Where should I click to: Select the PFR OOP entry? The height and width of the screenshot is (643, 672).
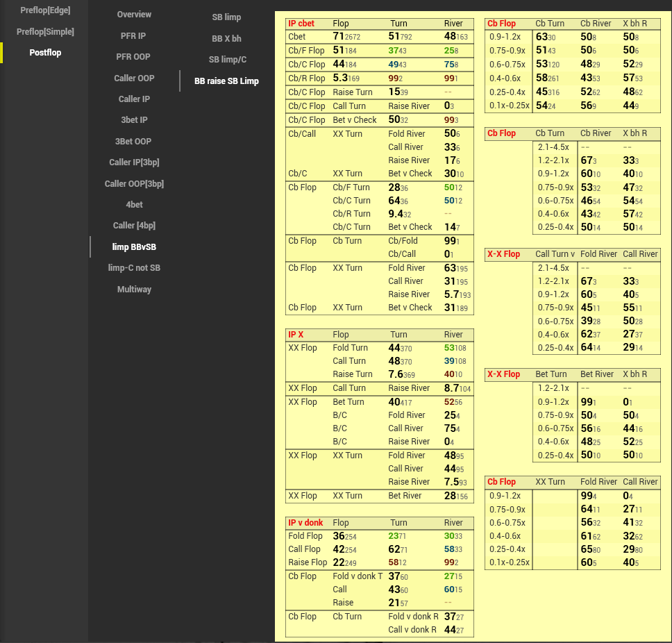click(134, 57)
